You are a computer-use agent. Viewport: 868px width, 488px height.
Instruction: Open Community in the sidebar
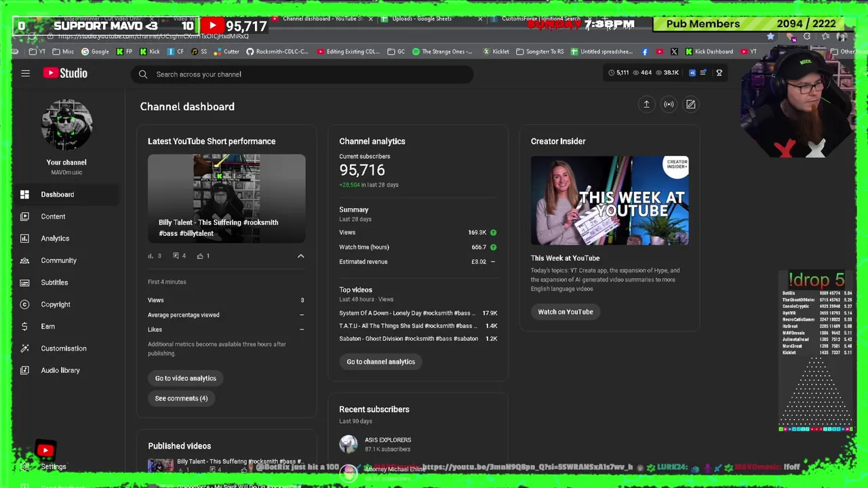point(66,260)
